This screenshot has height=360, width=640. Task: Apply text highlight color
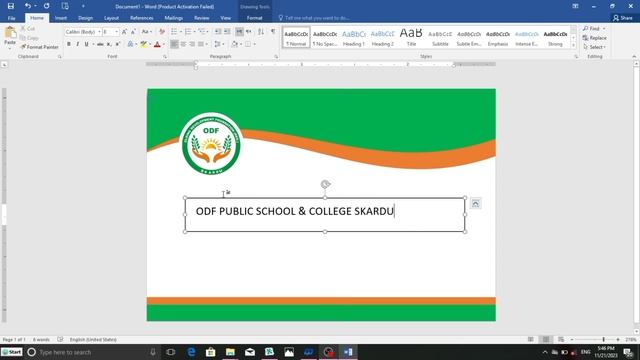pos(143,44)
